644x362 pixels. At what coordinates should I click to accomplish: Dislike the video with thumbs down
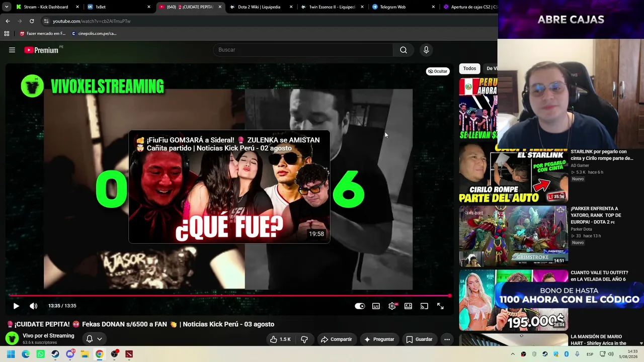304,339
